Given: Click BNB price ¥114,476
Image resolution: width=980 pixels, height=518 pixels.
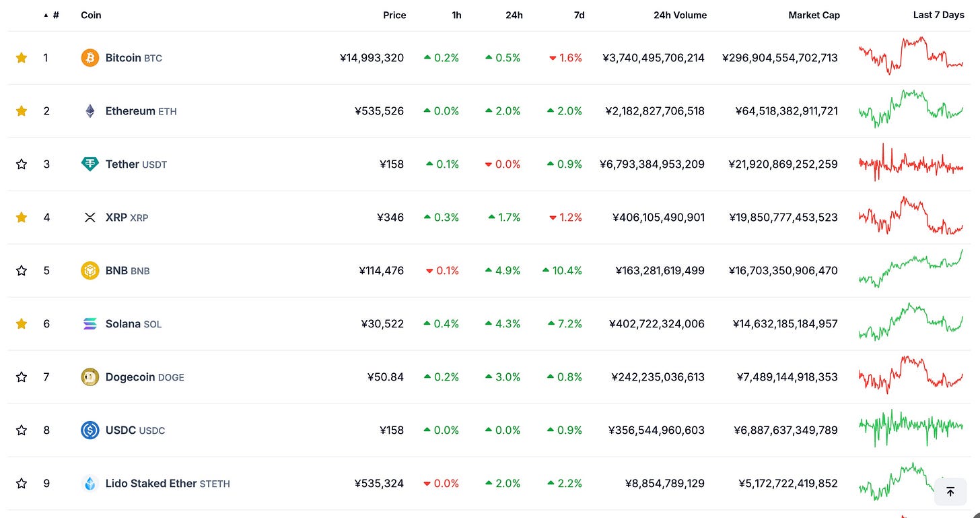Looking at the screenshot, I should [x=381, y=271].
